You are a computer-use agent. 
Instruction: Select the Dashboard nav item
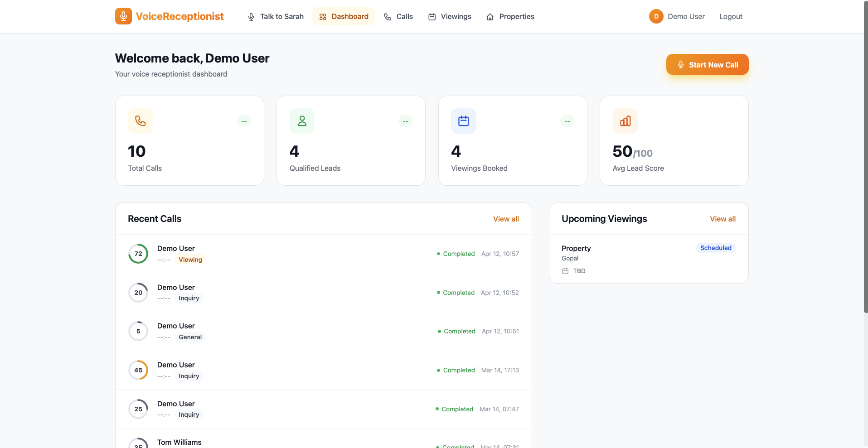344,16
